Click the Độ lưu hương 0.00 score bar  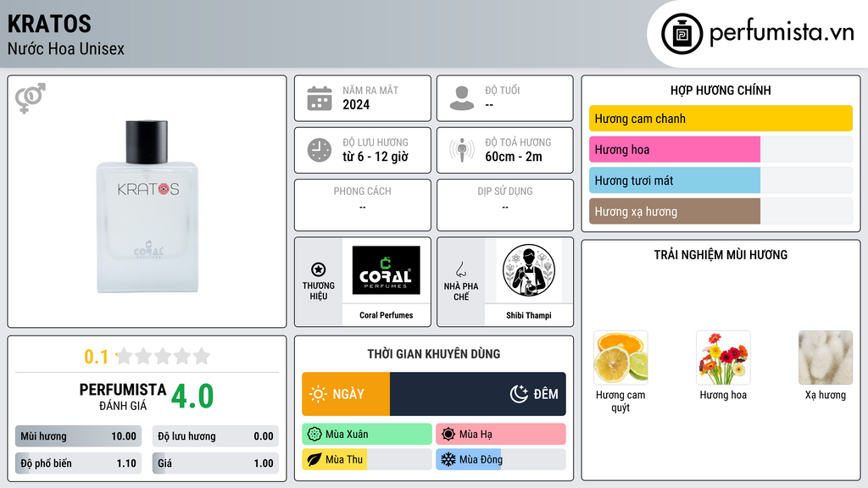pos(215,436)
